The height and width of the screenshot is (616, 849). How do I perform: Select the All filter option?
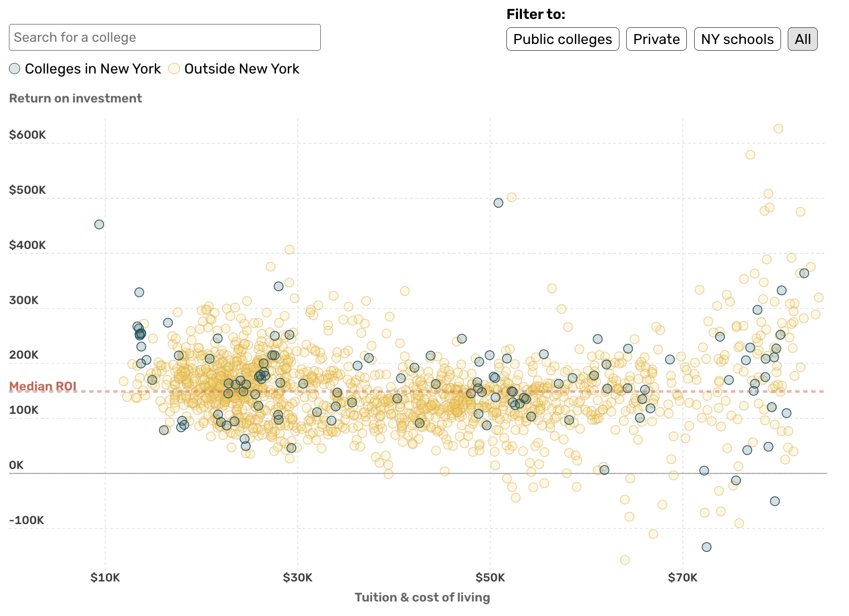pyautogui.click(x=802, y=39)
